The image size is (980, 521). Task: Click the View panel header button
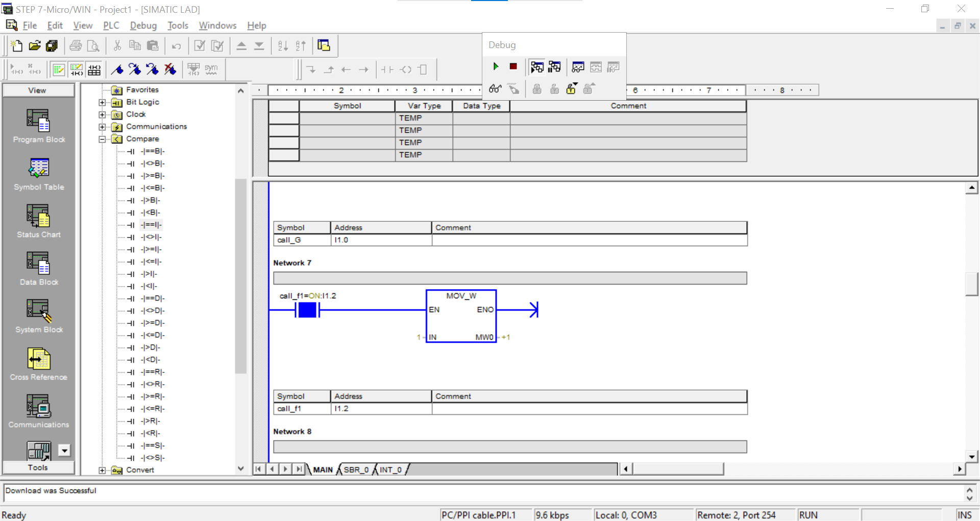click(38, 90)
